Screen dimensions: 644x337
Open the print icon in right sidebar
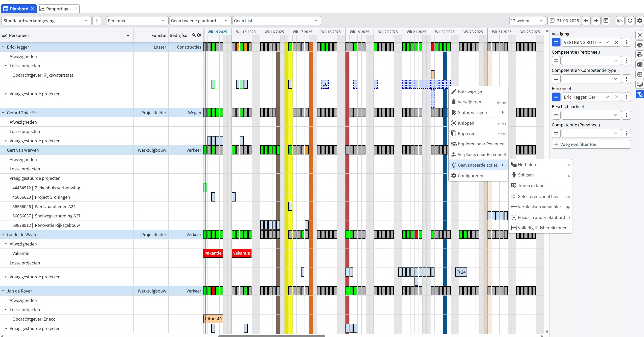(x=640, y=55)
